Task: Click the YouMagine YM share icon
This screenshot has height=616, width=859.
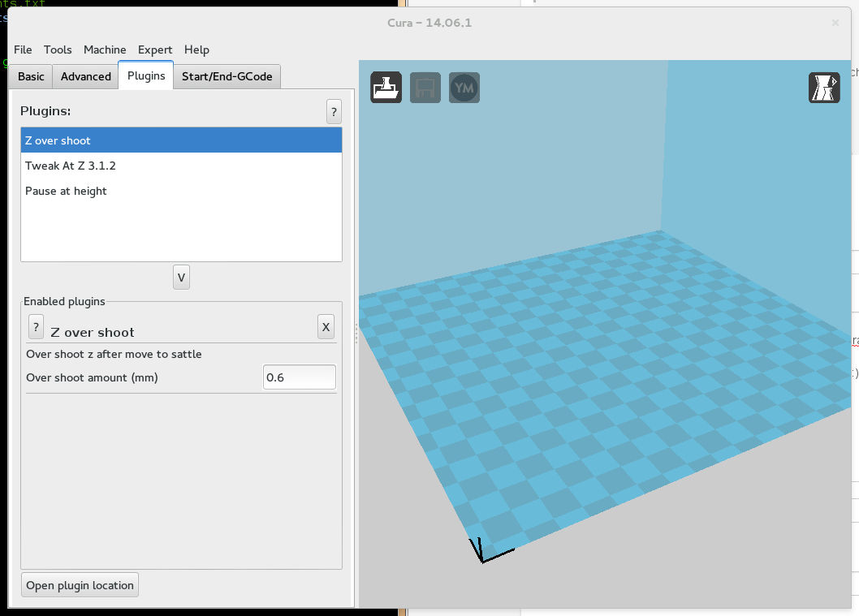Action: point(464,88)
